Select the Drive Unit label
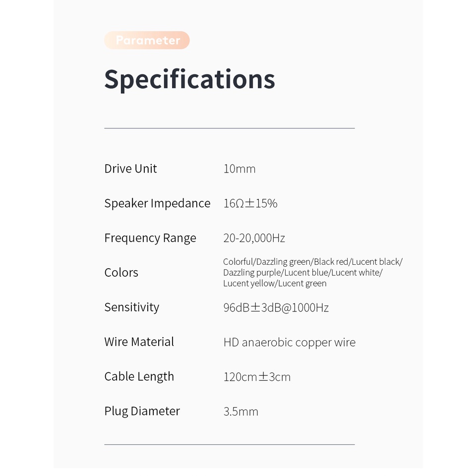This screenshot has height=476, width=476. pos(130,169)
